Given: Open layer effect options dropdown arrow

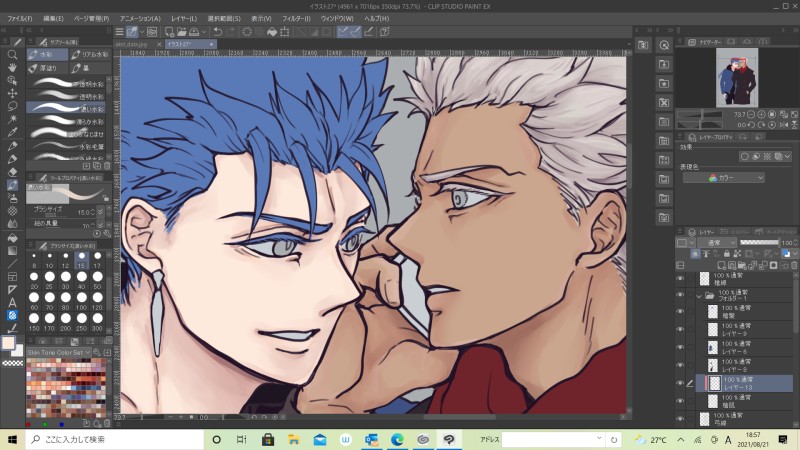Looking at the screenshot, I should point(788,157).
